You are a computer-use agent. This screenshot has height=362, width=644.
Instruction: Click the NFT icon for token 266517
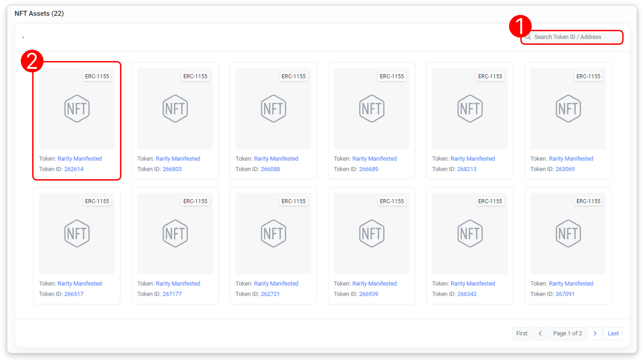77,233
